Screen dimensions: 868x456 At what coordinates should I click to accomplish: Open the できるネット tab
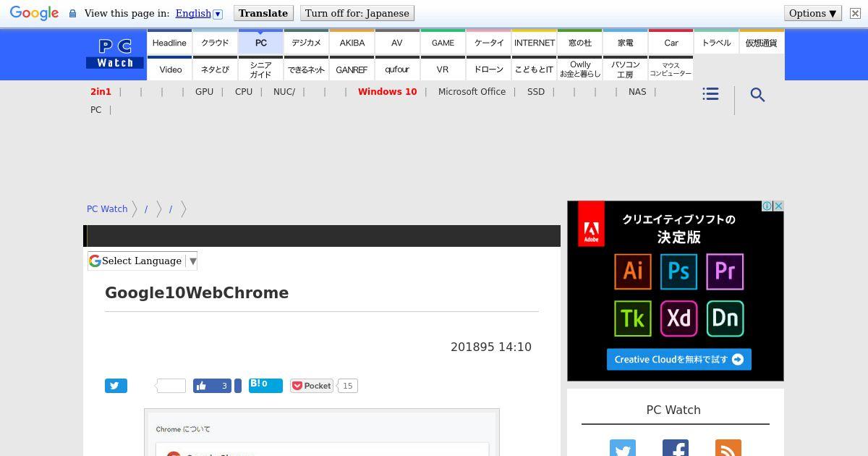(x=306, y=69)
